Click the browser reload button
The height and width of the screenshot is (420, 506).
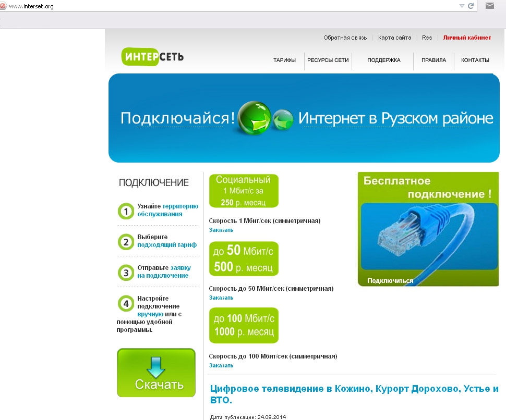(471, 6)
